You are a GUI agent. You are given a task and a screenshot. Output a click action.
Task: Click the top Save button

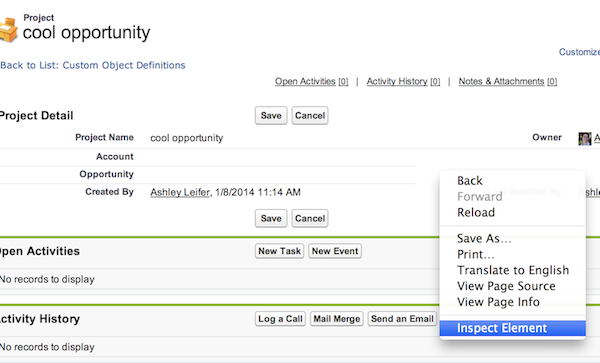[x=271, y=116]
